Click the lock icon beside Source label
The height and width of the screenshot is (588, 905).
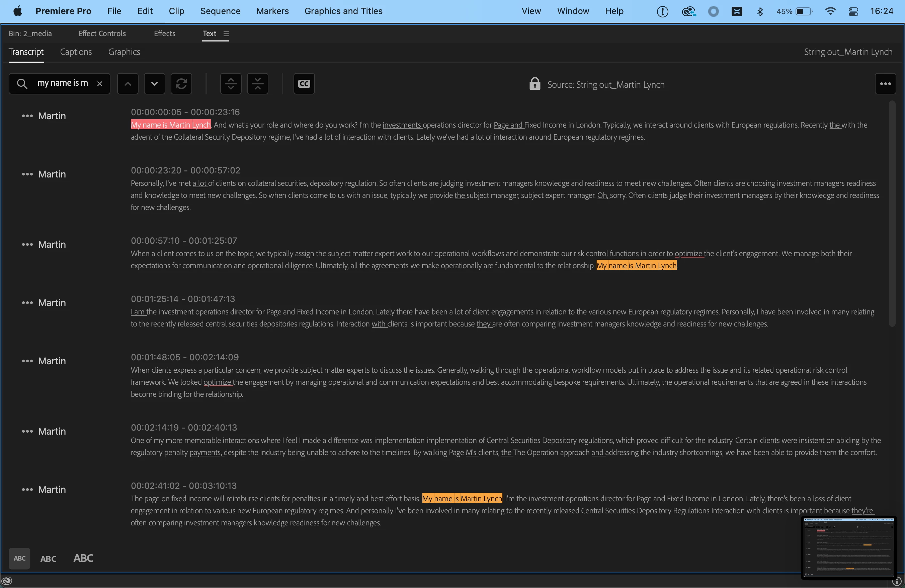click(x=534, y=84)
